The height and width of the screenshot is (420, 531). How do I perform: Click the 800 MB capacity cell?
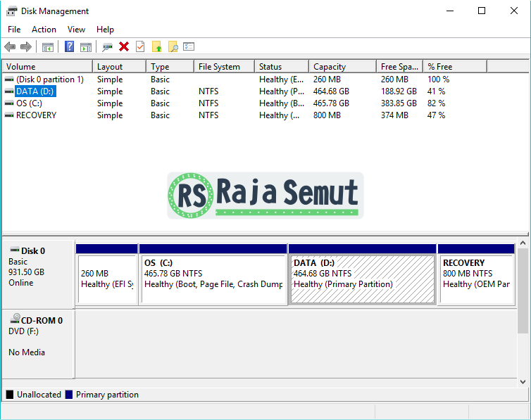point(327,115)
